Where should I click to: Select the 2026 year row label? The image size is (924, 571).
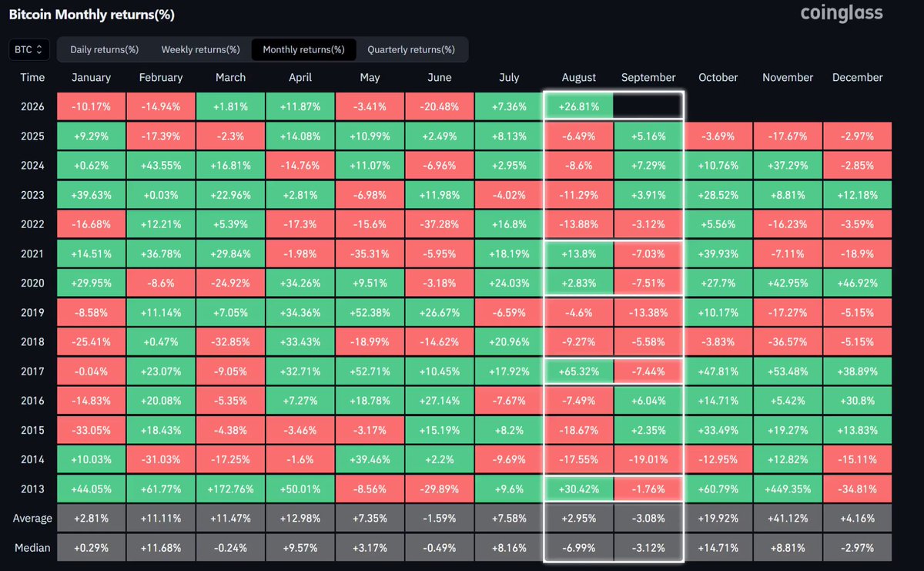(x=33, y=107)
